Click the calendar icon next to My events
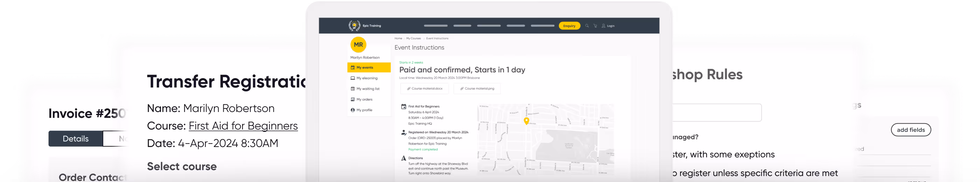Screen dimensions: 980x182 353,68
